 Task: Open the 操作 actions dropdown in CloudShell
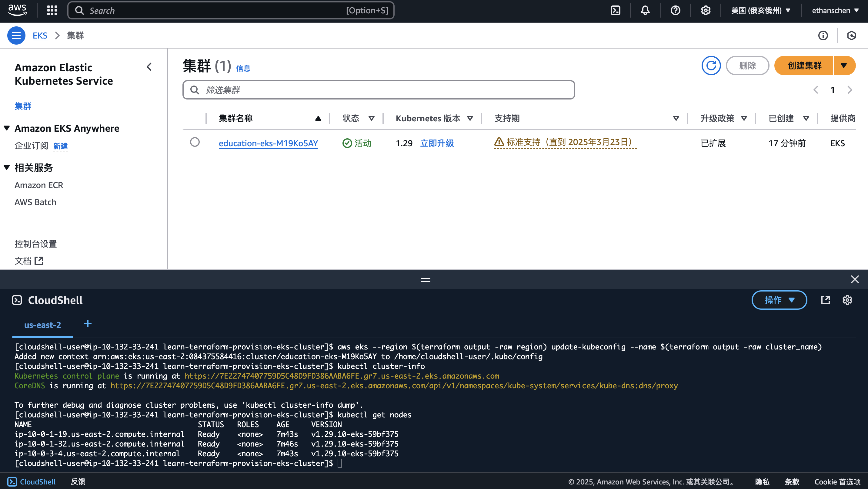(779, 300)
